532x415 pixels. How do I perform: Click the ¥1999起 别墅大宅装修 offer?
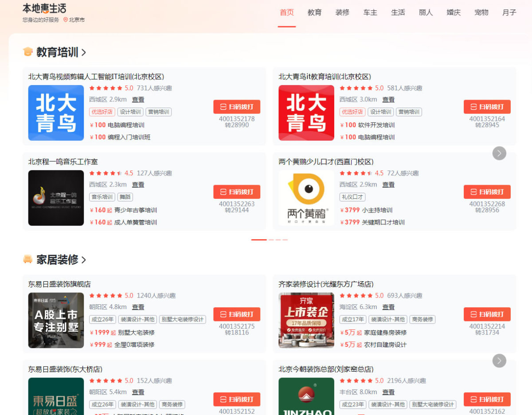click(122, 332)
